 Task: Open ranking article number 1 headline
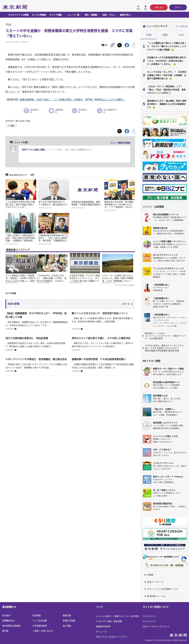[x=166, y=46]
